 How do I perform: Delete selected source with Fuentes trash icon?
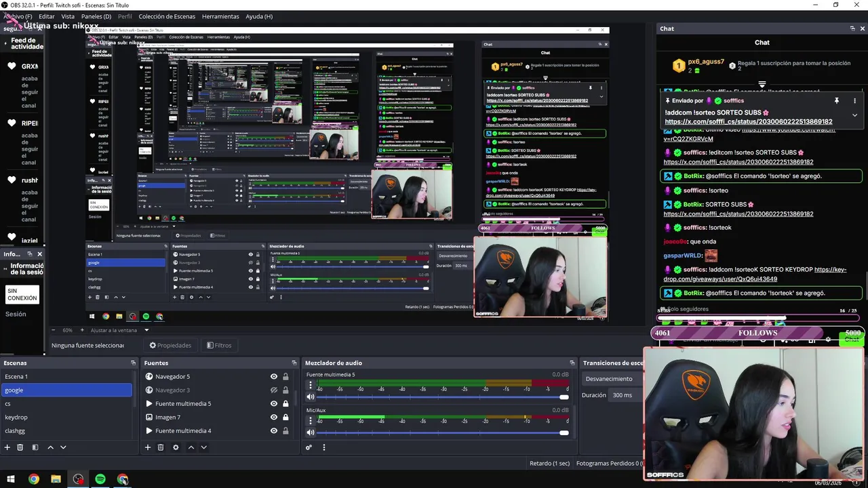[x=161, y=447]
